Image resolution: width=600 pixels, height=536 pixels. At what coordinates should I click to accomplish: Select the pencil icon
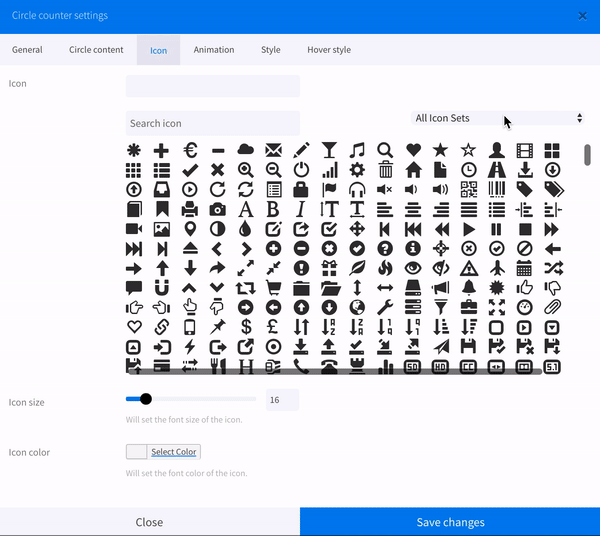301,150
